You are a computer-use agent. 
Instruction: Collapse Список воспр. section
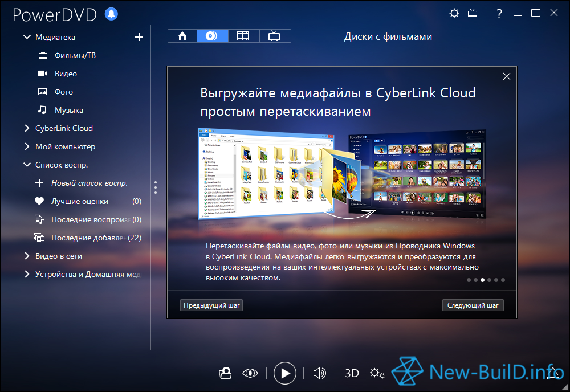(27, 165)
